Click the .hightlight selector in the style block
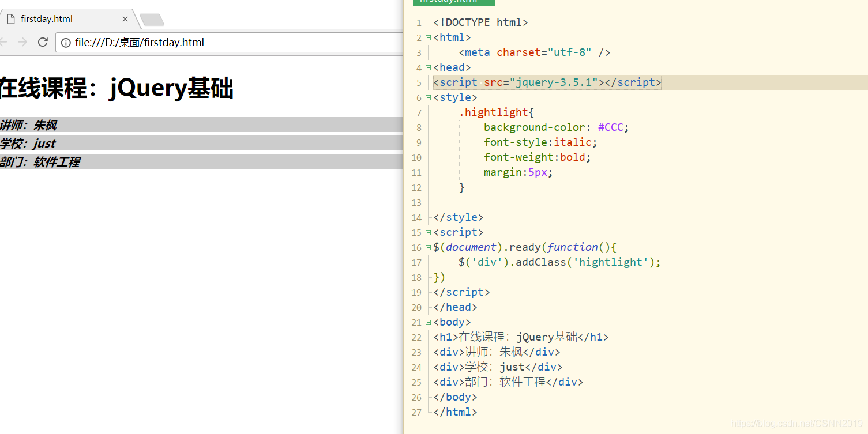The width and height of the screenshot is (868, 434). (497, 112)
